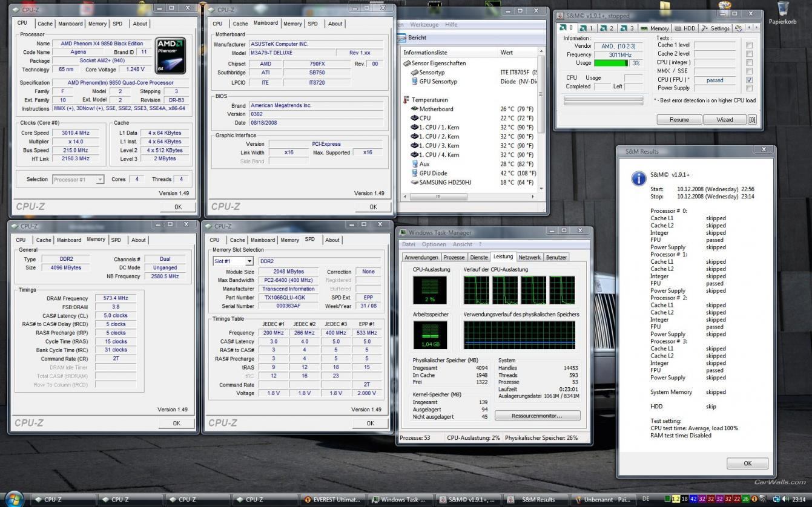Click the Temperaturen thermometer icon
Image resolution: width=812 pixels, height=507 pixels.
[x=408, y=100]
